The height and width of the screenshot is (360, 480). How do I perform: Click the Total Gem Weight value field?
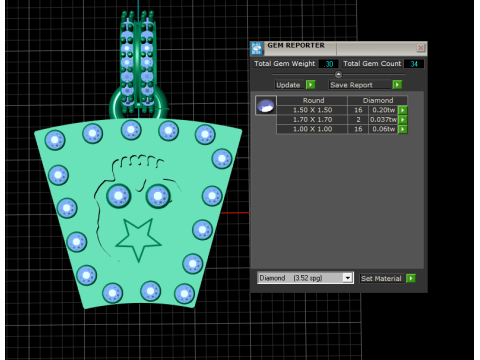[329, 64]
